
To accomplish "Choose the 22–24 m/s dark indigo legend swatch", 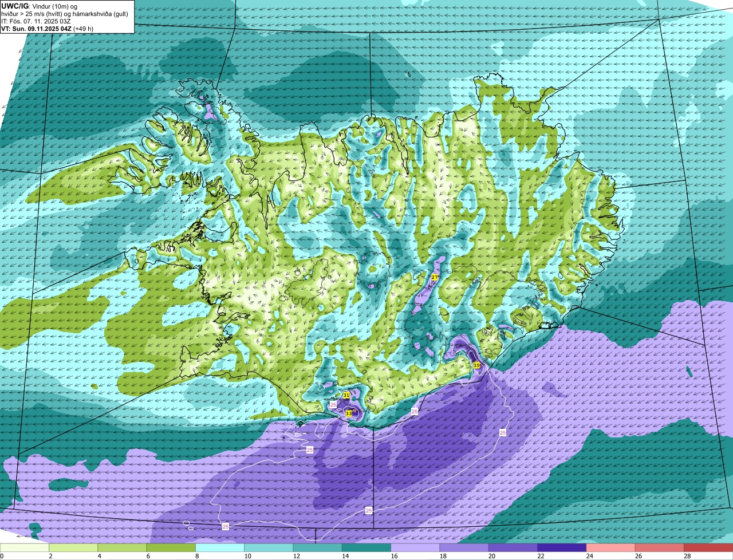I will (562, 547).
